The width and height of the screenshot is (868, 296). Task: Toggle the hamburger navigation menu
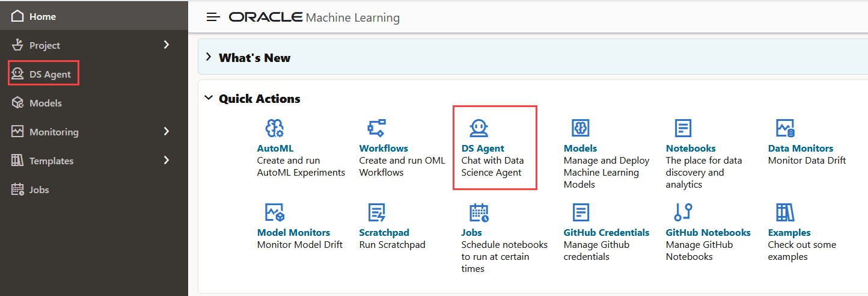pyautogui.click(x=213, y=17)
